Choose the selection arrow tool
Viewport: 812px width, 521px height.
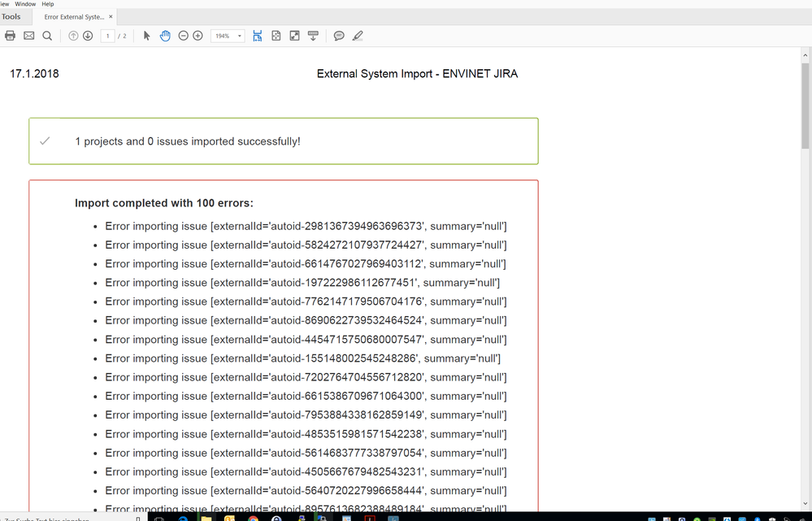(x=146, y=36)
